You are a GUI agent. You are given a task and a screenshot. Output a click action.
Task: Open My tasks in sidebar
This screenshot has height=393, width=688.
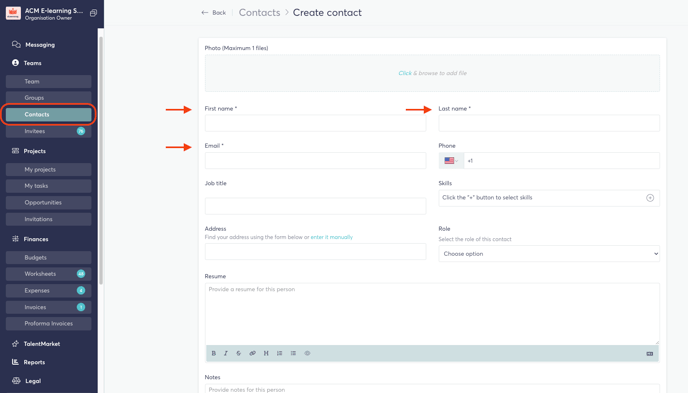coord(49,186)
